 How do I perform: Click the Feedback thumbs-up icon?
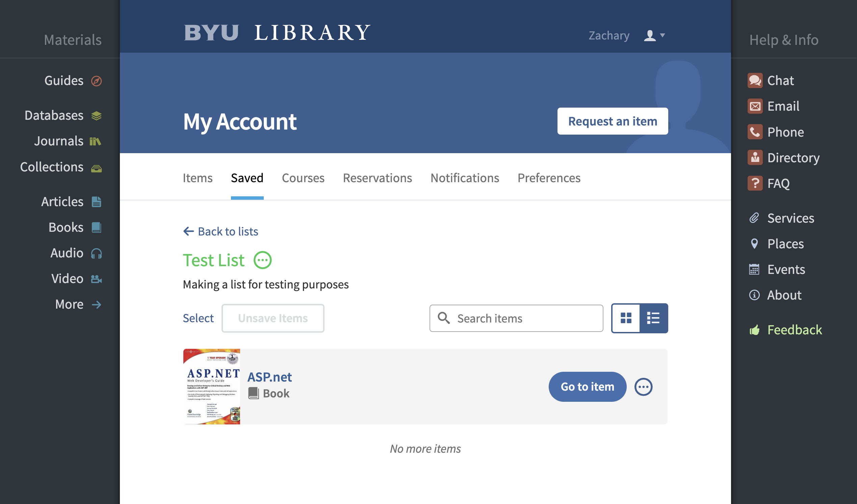click(754, 330)
